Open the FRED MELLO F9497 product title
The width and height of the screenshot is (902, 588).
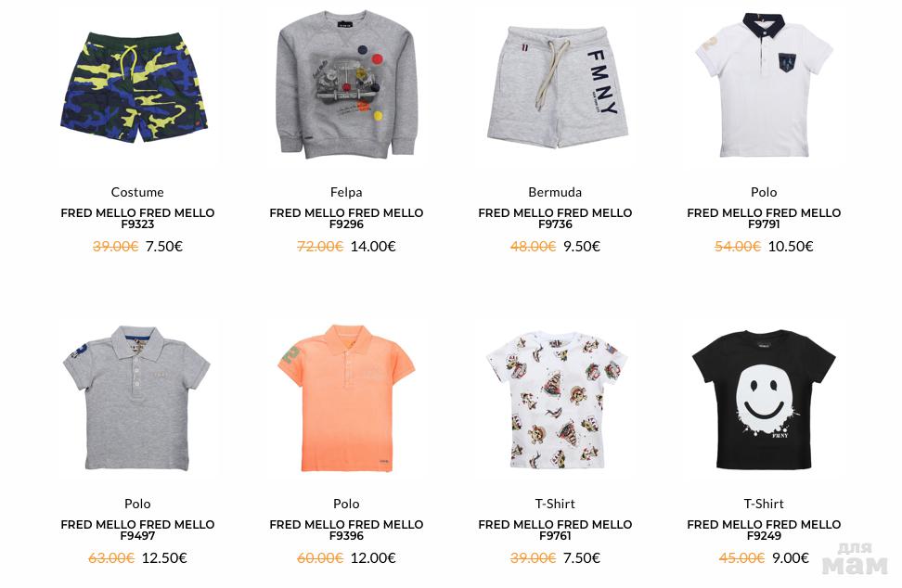click(x=137, y=530)
